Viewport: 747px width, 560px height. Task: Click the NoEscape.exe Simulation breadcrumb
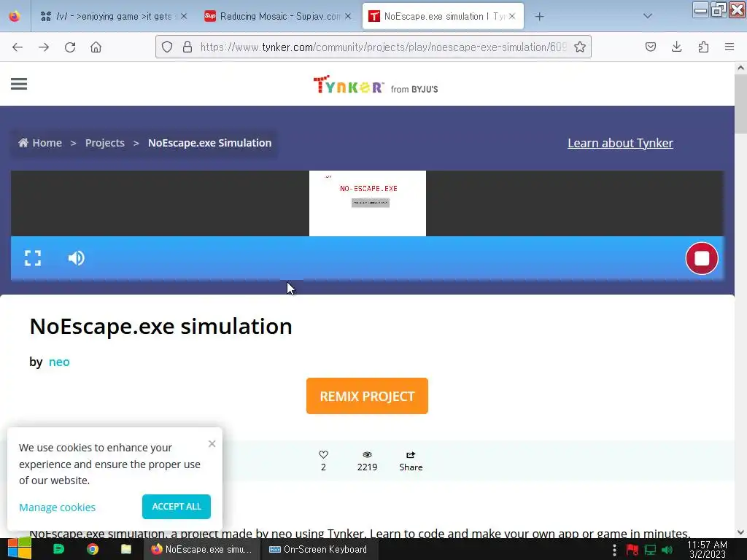209,143
